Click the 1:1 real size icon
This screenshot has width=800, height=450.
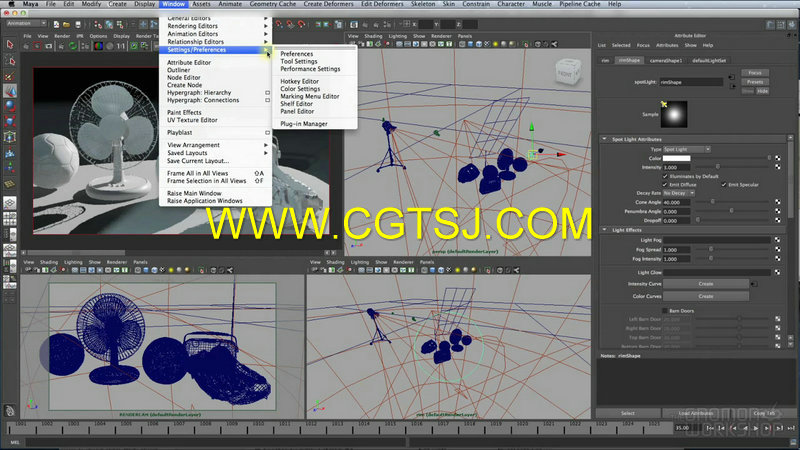tap(120, 46)
